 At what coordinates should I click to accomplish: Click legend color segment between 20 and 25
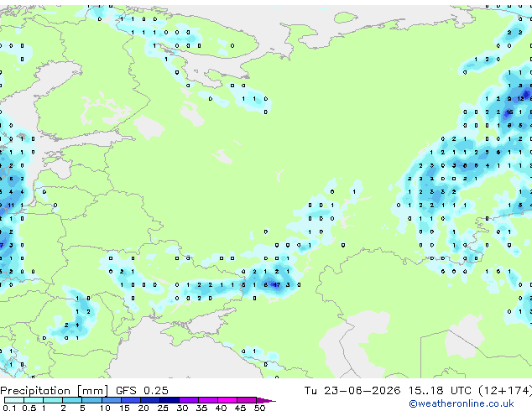click(149, 400)
